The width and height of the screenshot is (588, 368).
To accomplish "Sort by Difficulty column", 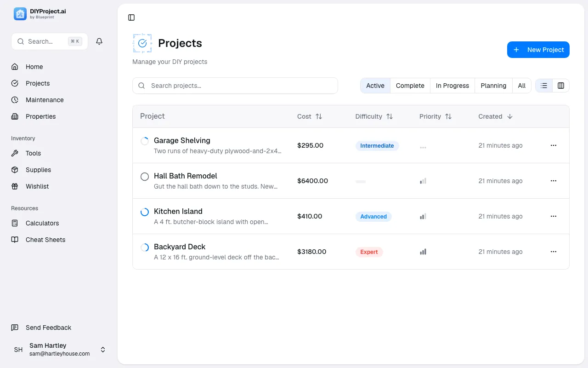I will (374, 116).
